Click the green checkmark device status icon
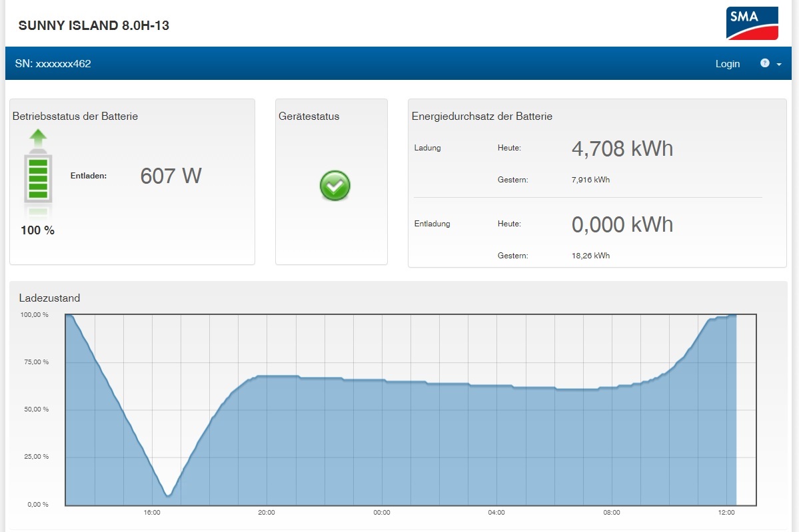 click(x=335, y=186)
